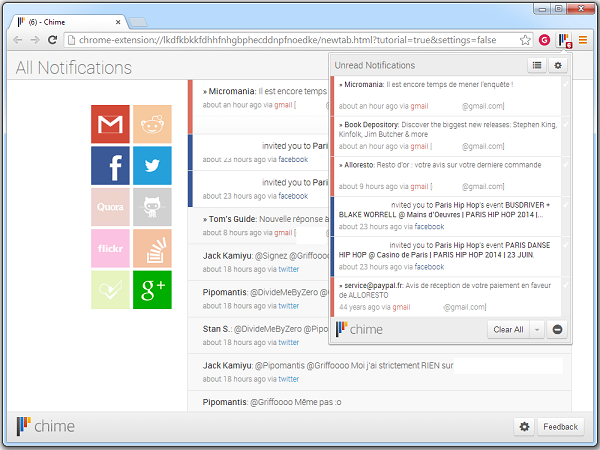Mark Micromania popup notification as read
Viewport: 600px width, 450px height.
566,84
